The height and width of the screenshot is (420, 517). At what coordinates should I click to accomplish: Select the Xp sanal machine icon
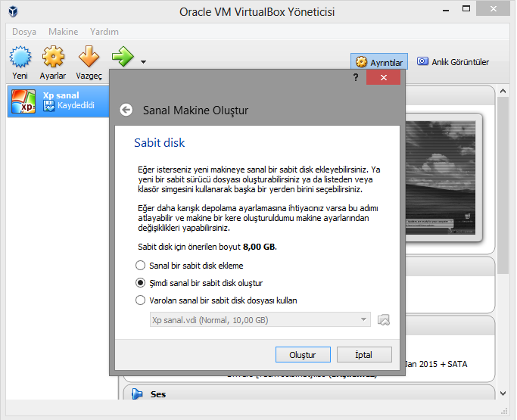click(23, 101)
